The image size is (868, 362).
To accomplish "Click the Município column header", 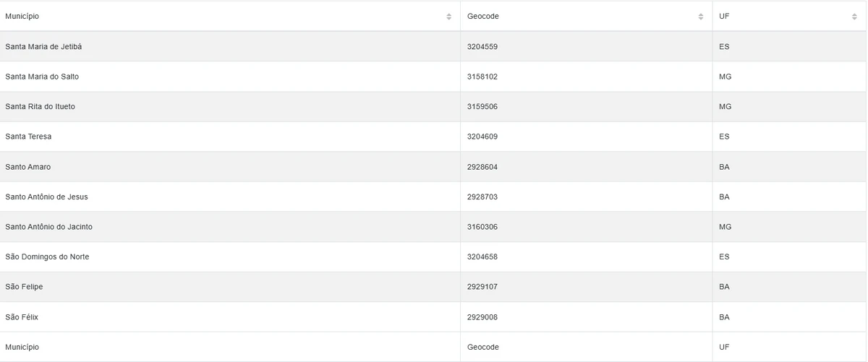I will (x=22, y=16).
